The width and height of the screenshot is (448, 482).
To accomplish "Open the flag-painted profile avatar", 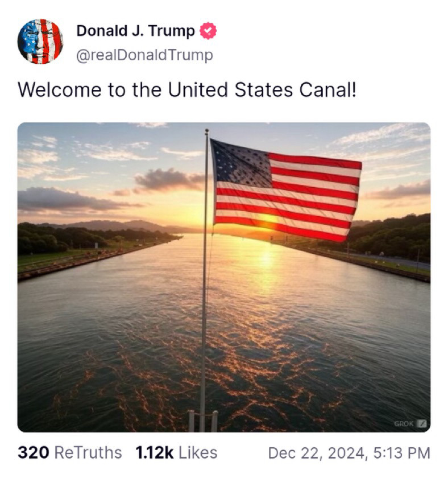I will (x=40, y=42).
